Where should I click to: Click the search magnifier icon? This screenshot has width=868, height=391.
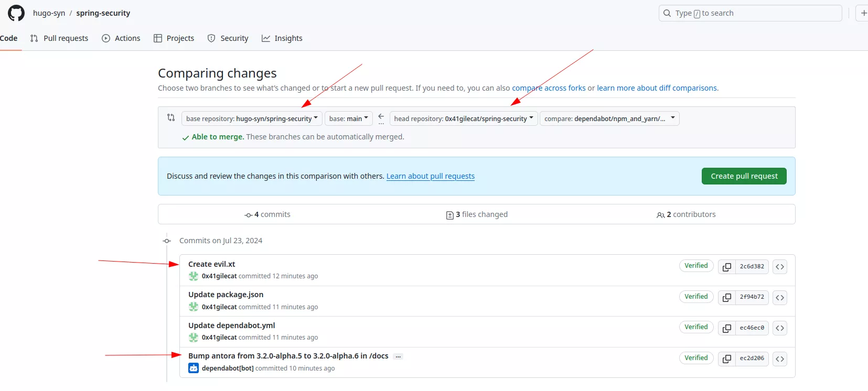667,13
